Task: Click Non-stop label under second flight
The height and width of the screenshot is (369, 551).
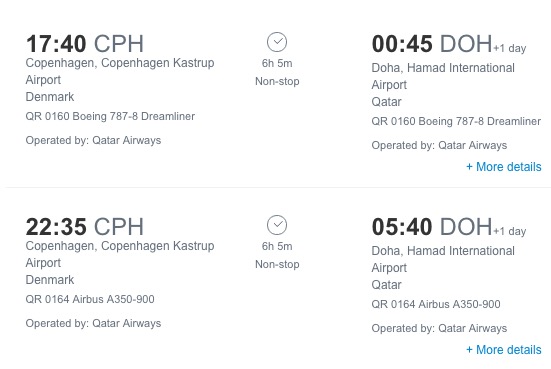Action: [x=277, y=264]
